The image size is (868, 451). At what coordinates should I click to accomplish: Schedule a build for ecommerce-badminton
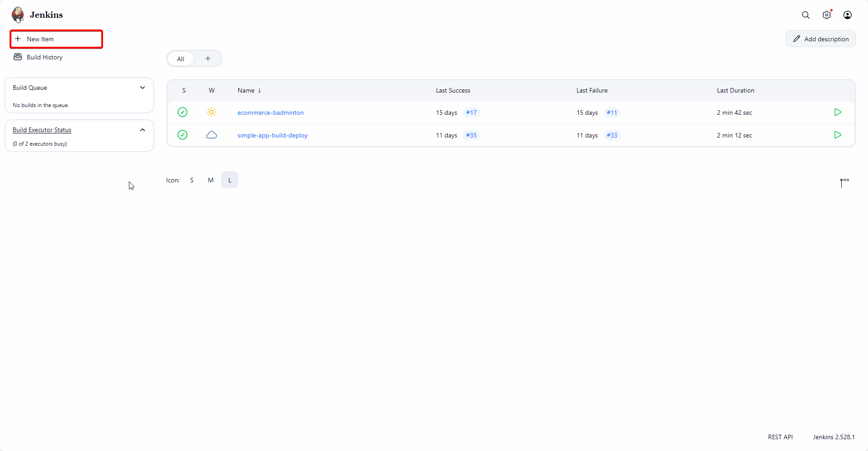pos(838,112)
